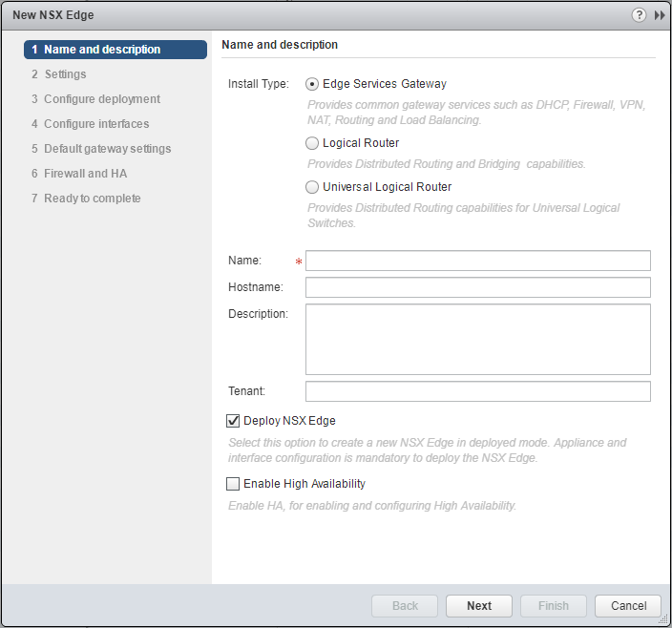
Task: Click the Tenant input field
Action: [477, 391]
